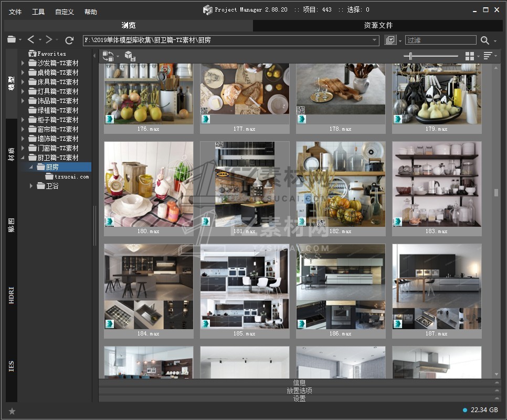Toggle the filter checklist icon
This screenshot has height=420, width=507.
390,40
